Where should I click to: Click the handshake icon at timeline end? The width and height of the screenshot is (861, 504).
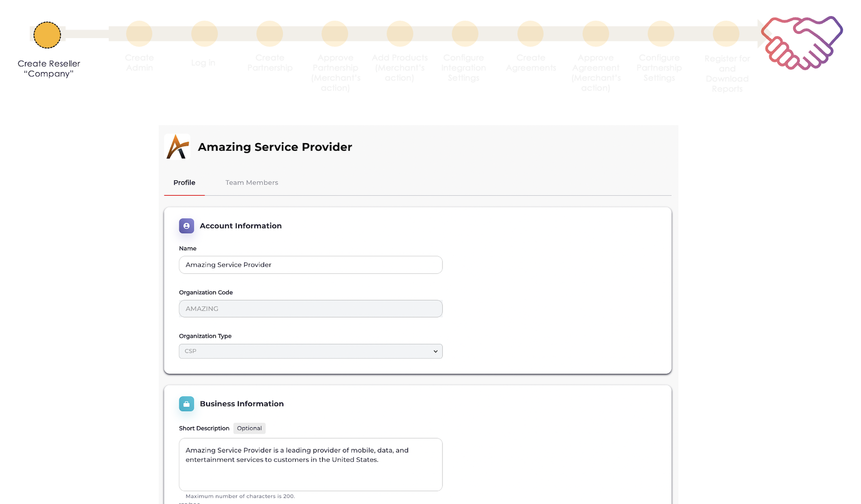point(802,43)
